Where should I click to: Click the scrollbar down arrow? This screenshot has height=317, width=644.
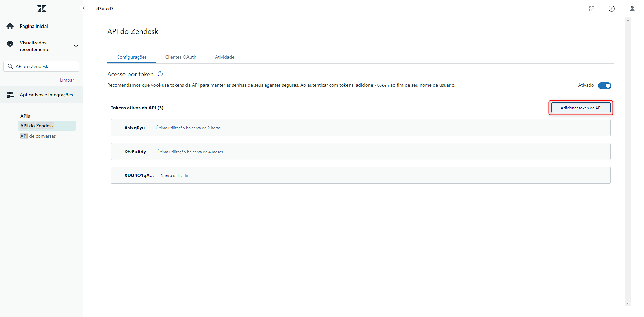(x=628, y=303)
